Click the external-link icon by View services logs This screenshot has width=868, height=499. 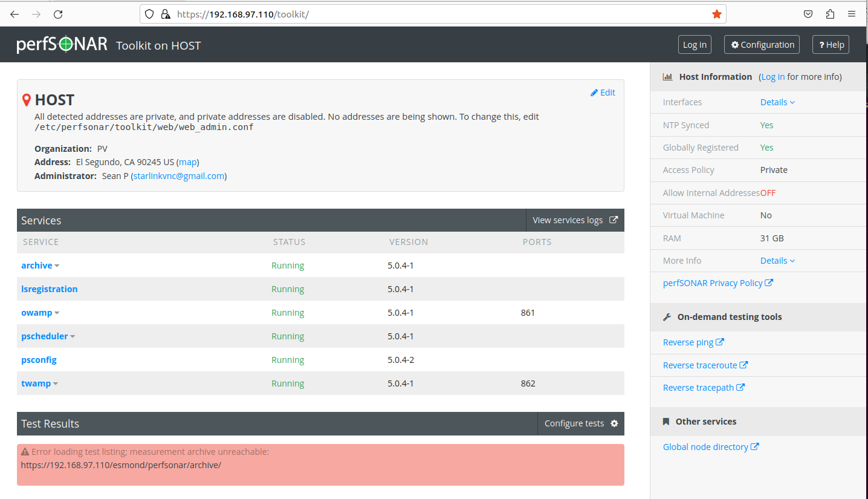point(614,220)
